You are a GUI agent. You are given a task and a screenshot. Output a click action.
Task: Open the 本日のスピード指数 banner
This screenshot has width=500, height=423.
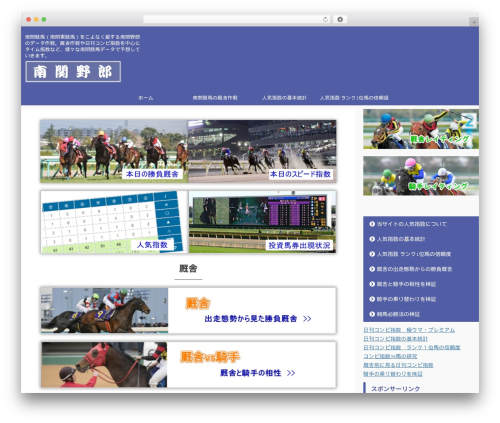[x=262, y=151]
